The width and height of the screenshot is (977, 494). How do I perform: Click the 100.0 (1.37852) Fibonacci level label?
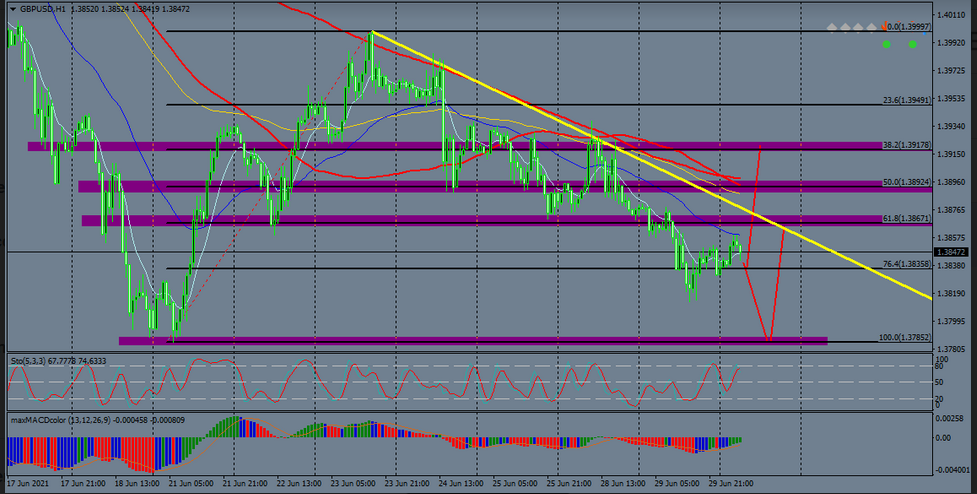pyautogui.click(x=906, y=338)
